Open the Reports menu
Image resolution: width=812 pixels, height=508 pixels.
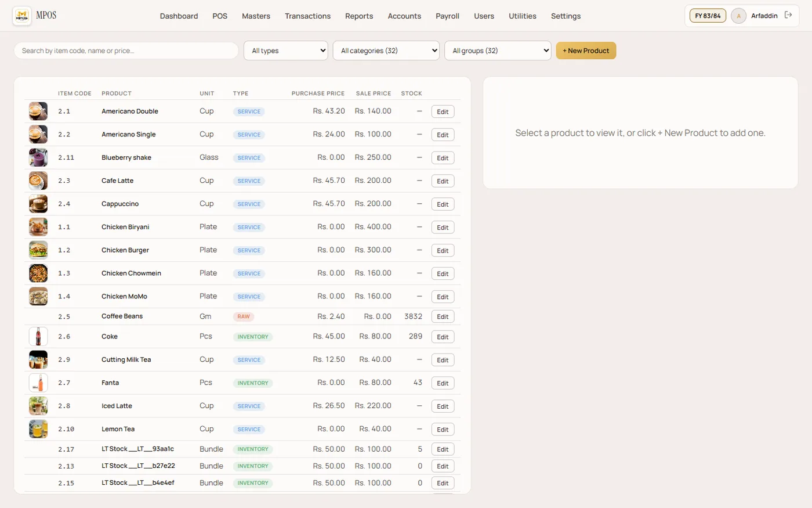point(359,16)
